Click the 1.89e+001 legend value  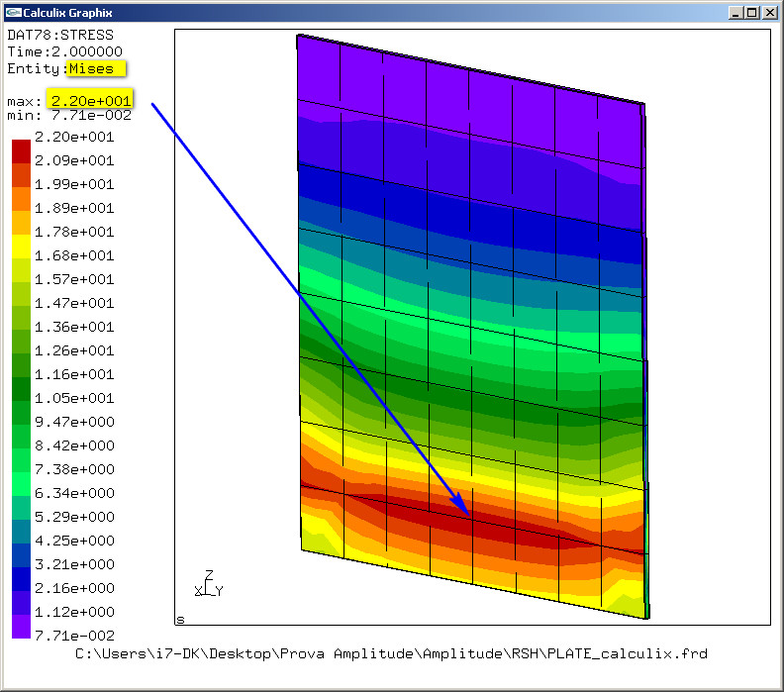tap(74, 208)
